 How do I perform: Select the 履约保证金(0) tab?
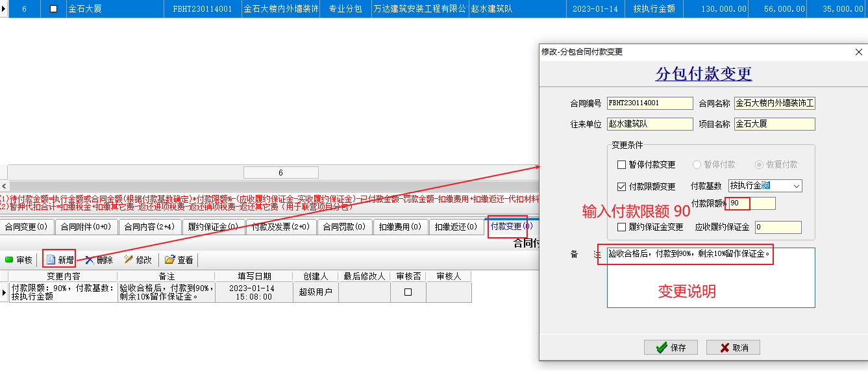click(213, 227)
